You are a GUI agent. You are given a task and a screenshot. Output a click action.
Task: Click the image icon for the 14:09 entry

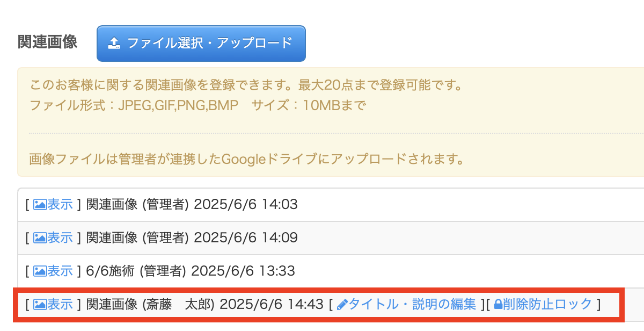tap(40, 238)
